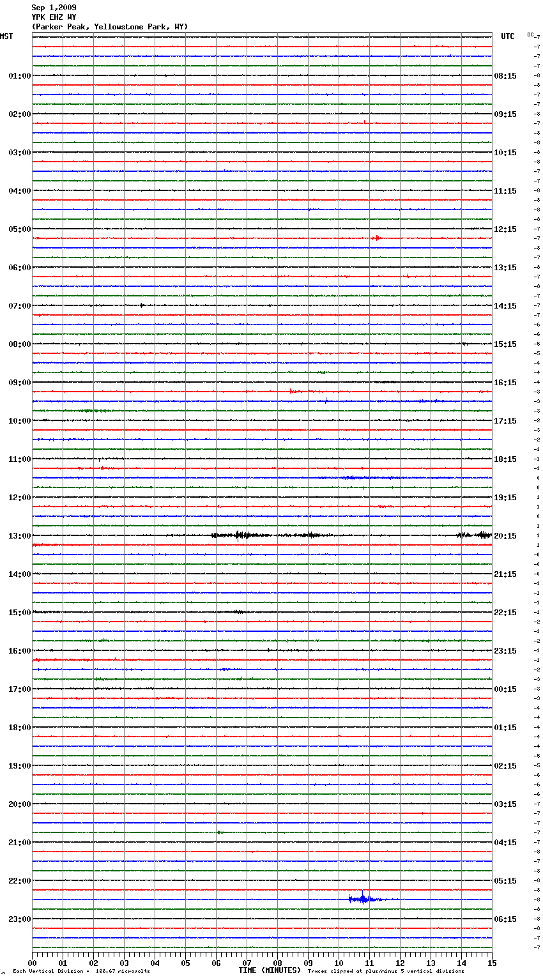Click the '14:00' MST time label

[20, 574]
